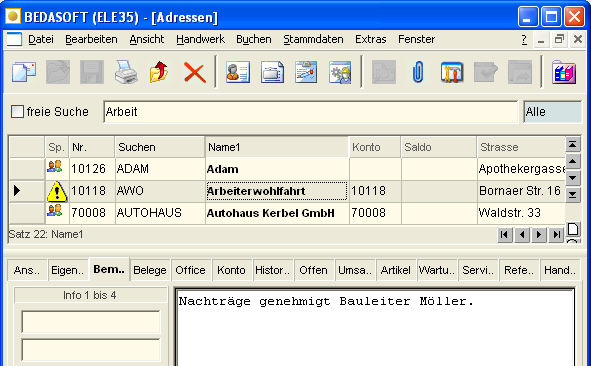Switch to the Artikel tab

pos(395,270)
